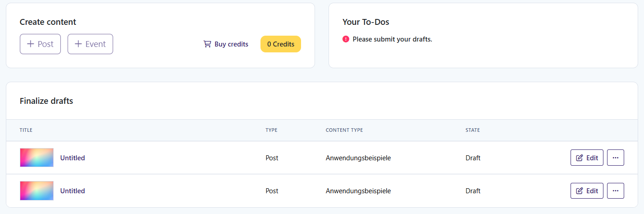Viewport: 644px width, 214px height.
Task: Open more options menu for second draft
Action: (x=616, y=191)
